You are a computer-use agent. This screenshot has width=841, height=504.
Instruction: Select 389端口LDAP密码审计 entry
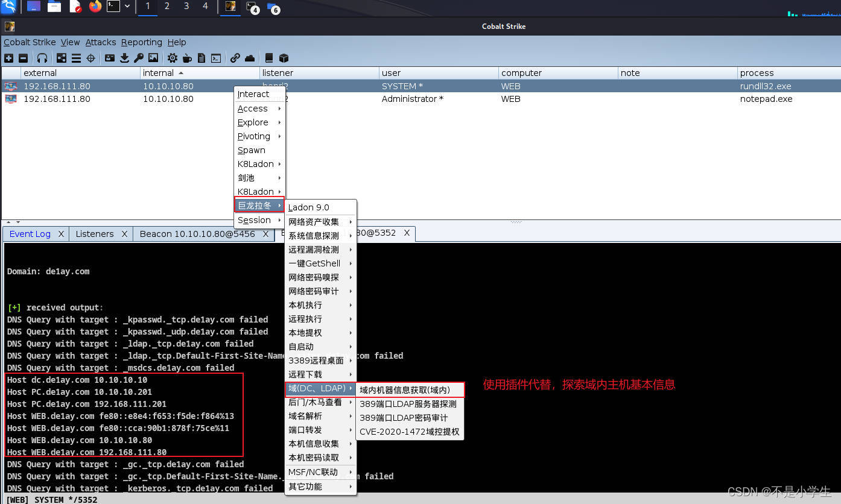click(410, 418)
